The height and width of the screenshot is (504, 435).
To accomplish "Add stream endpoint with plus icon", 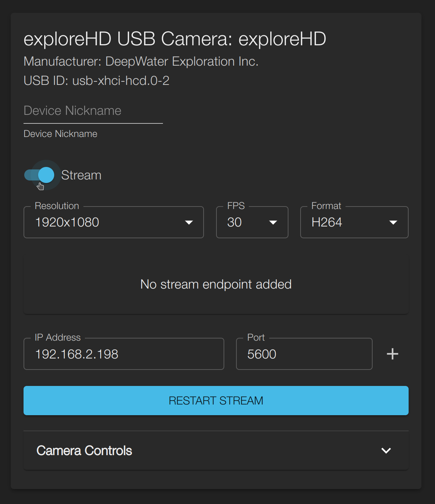I will click(393, 354).
